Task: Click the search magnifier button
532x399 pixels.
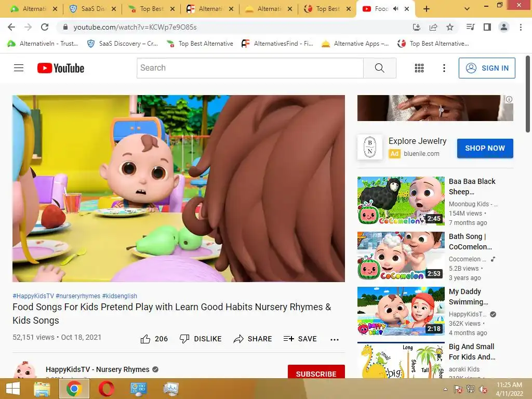Action: point(380,68)
